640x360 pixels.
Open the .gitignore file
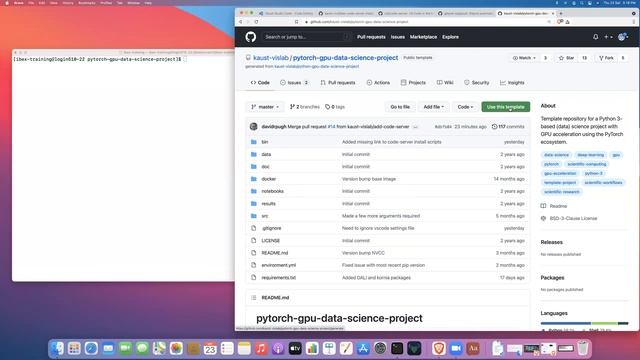point(271,228)
